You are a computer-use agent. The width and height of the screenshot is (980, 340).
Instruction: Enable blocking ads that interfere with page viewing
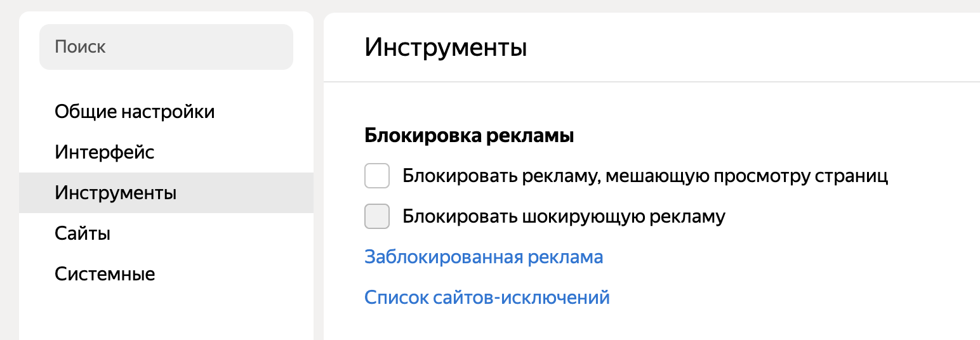coord(377,176)
